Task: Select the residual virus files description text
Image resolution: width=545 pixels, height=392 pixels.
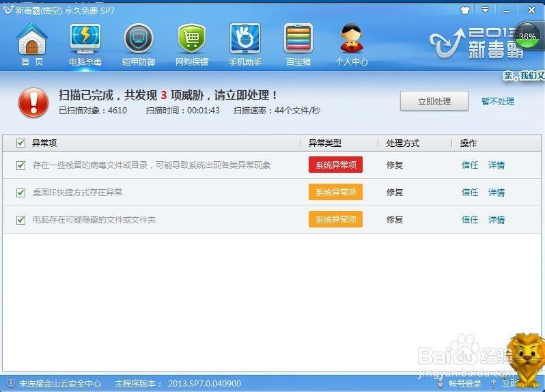Action: [152, 165]
